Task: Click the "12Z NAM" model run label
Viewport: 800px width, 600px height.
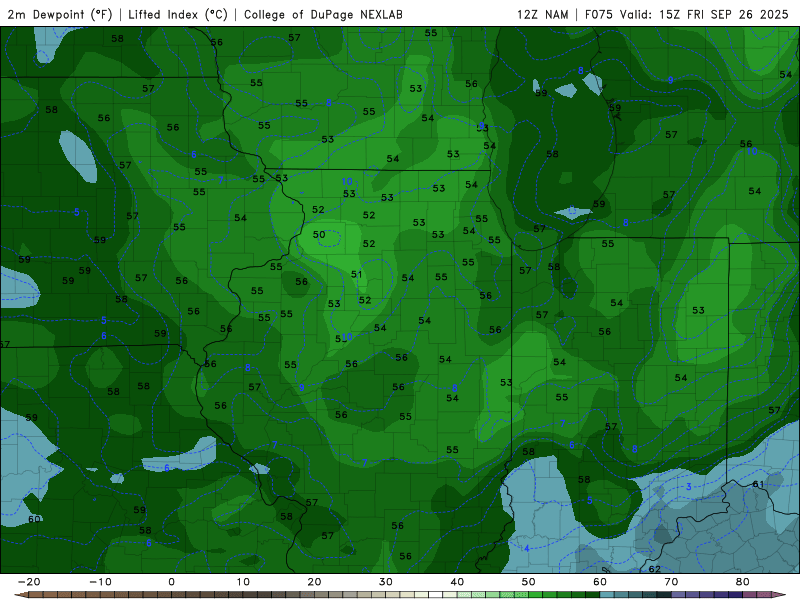Action: click(542, 14)
